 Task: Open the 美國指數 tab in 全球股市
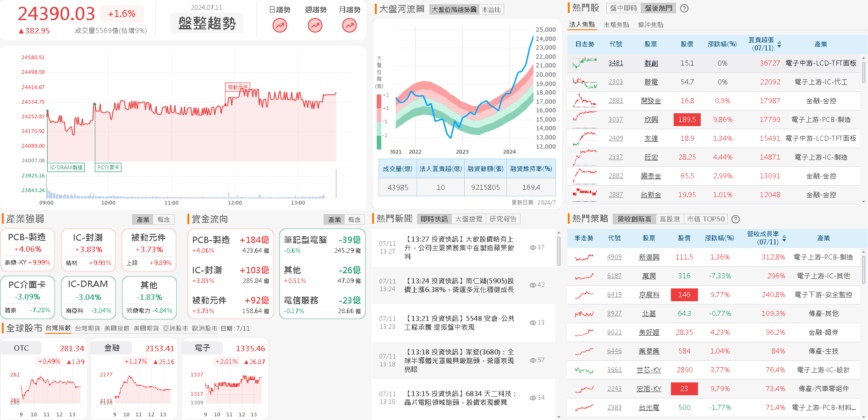[117, 328]
